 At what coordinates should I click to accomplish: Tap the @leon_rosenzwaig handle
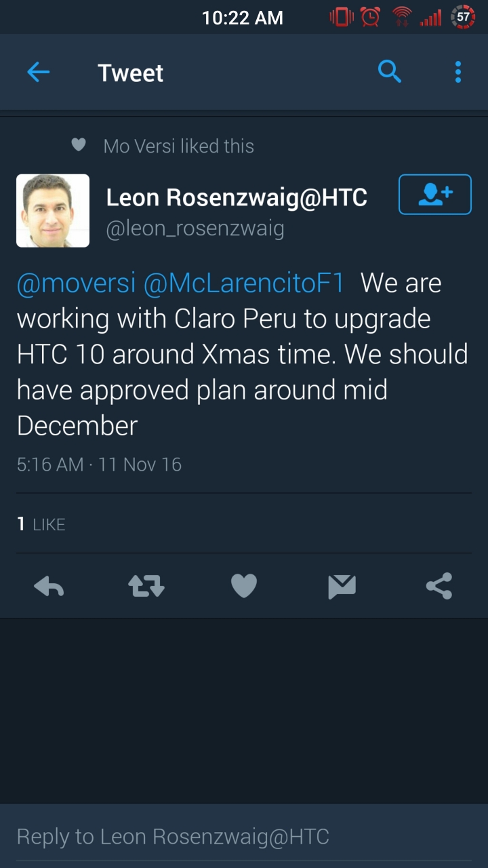195,229
